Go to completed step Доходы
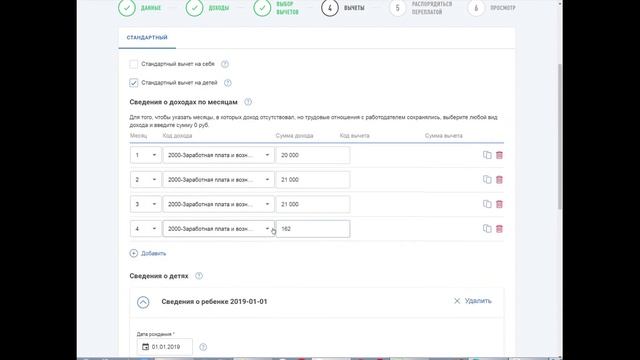Viewport: 640px width, 360px height. click(x=194, y=8)
